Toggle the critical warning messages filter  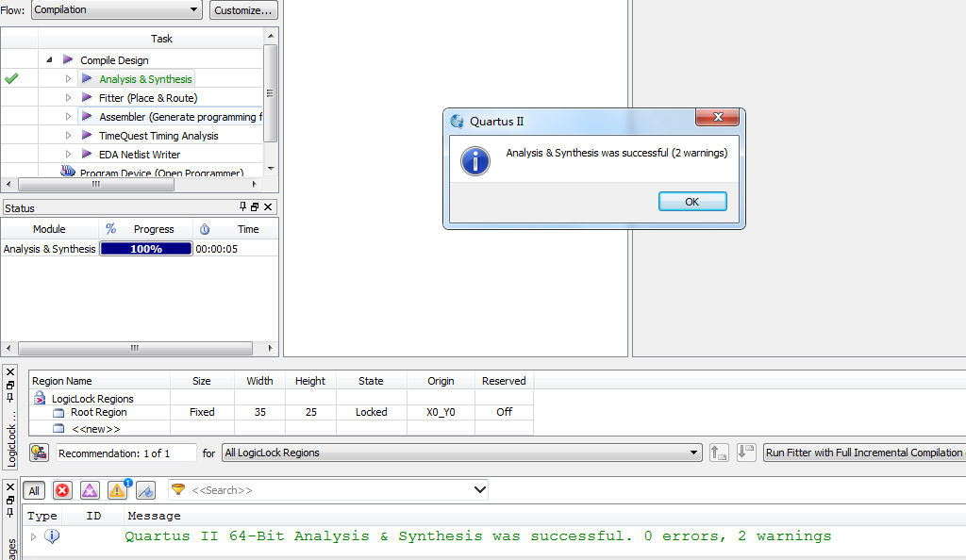pyautogui.click(x=90, y=490)
